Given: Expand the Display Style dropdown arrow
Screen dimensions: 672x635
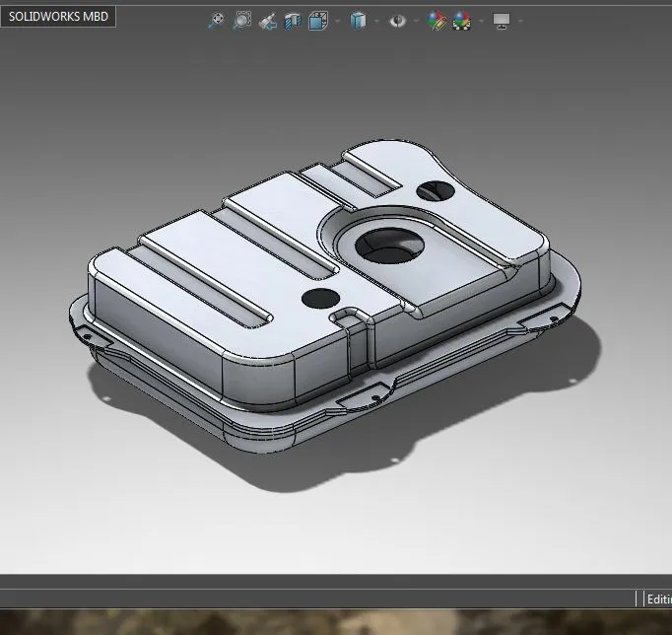Looking at the screenshot, I should (x=376, y=21).
